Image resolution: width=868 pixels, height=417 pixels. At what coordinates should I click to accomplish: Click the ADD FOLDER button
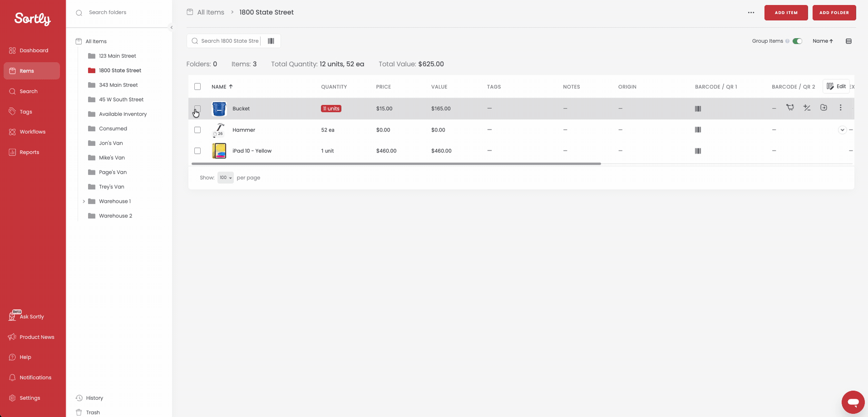pyautogui.click(x=834, y=13)
